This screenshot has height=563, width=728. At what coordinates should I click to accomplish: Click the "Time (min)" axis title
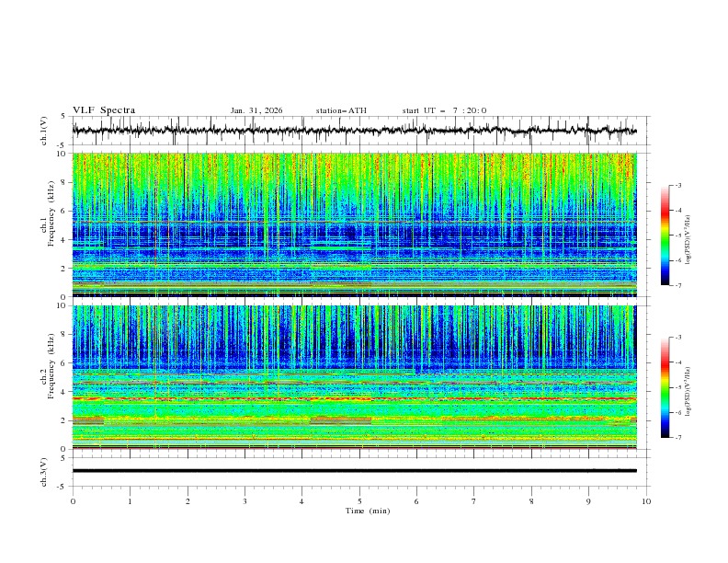[x=368, y=511]
